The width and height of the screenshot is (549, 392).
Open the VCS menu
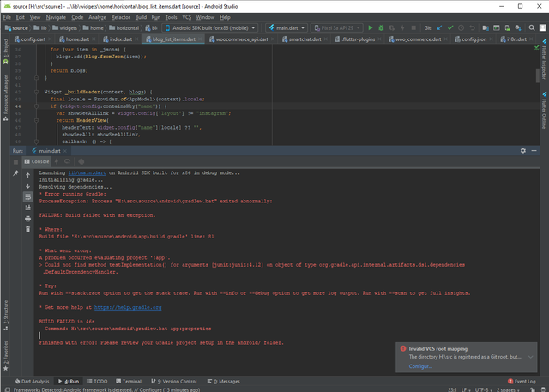(187, 17)
